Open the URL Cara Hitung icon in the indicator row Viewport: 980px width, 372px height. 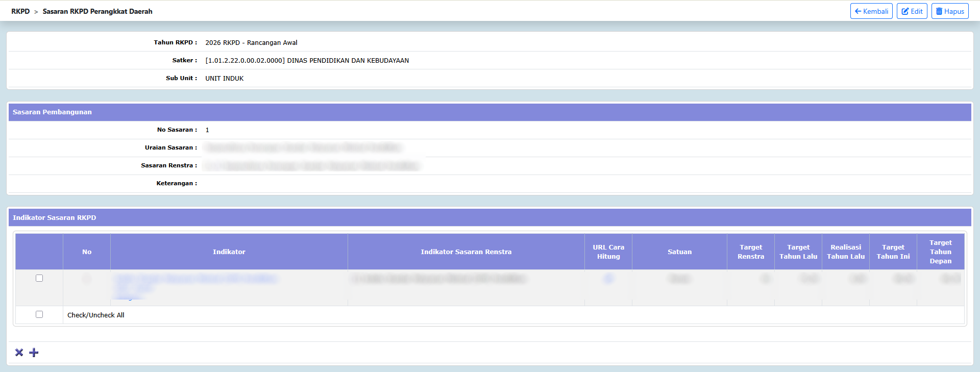[608, 279]
